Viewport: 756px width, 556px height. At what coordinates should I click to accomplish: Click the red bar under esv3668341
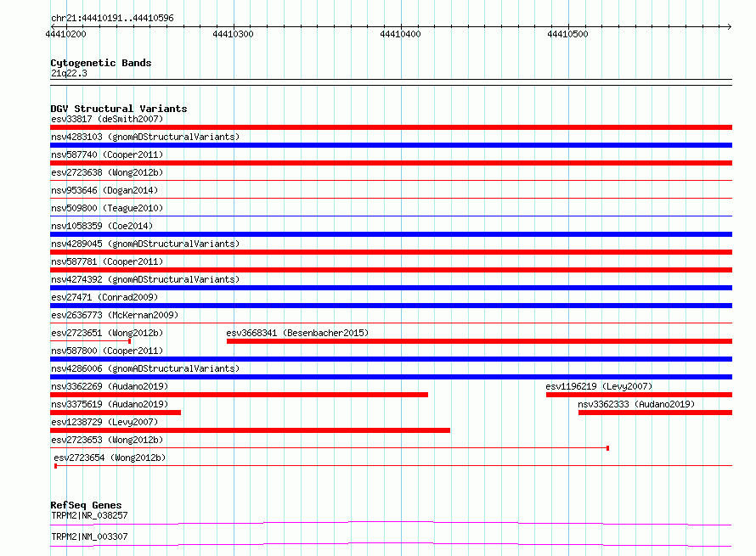[x=479, y=341]
